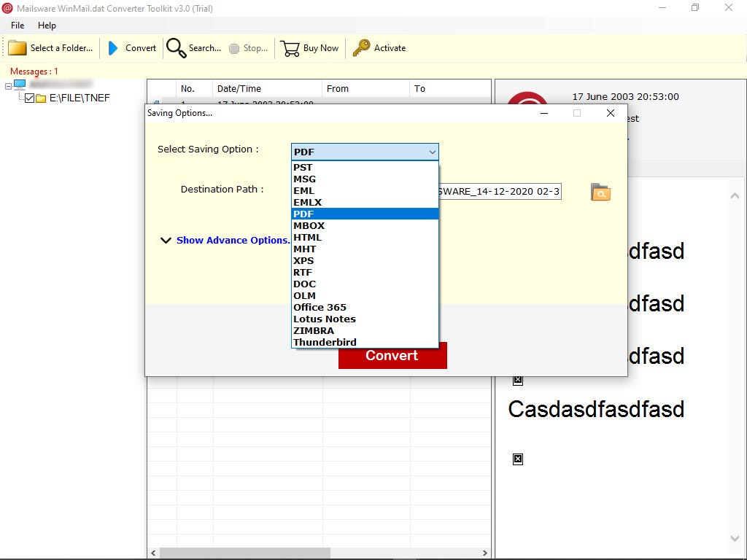
Task: Open the File menu
Action: (x=18, y=26)
